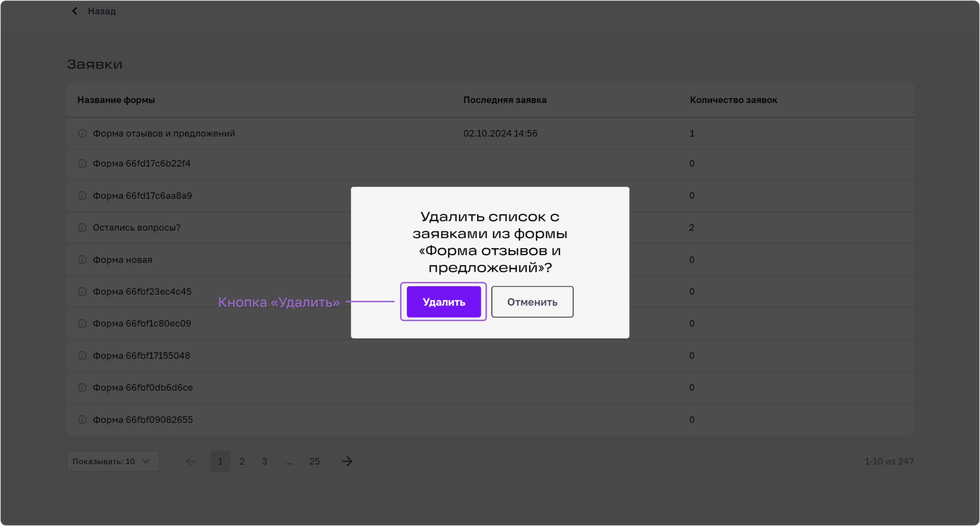
Task: Click the pagination ellipsis
Action: (288, 462)
